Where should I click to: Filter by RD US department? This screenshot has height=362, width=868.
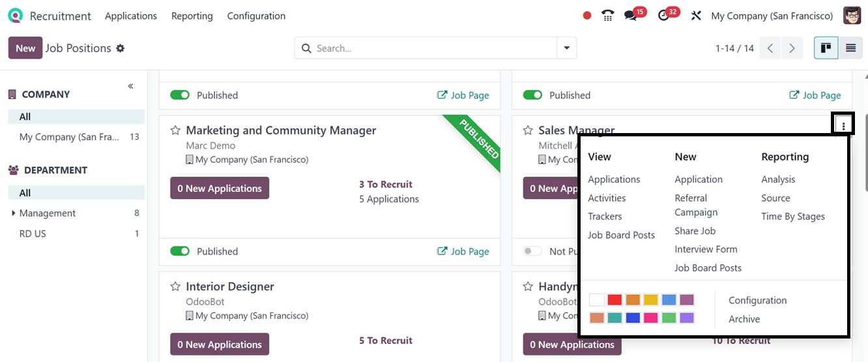tap(77, 234)
